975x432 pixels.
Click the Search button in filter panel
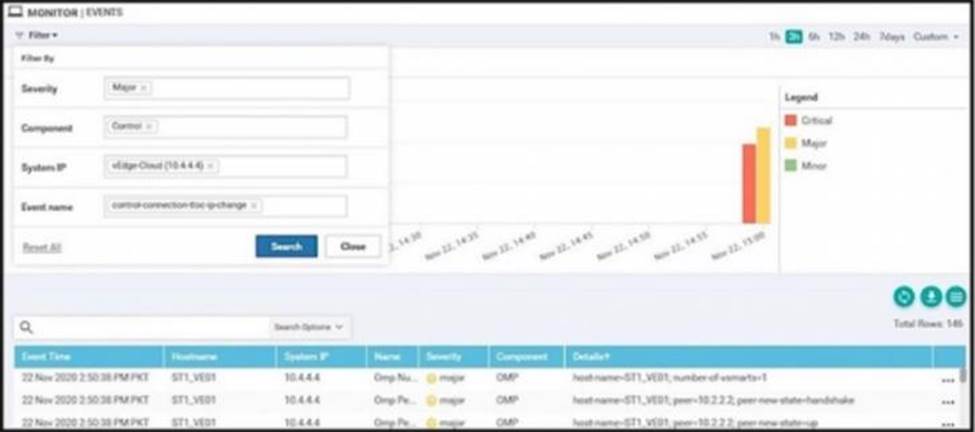tap(286, 246)
